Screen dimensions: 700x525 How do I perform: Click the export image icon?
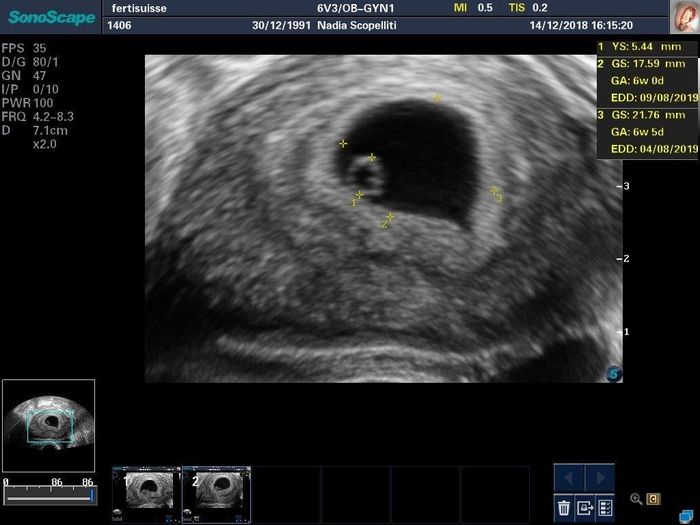(x=585, y=507)
